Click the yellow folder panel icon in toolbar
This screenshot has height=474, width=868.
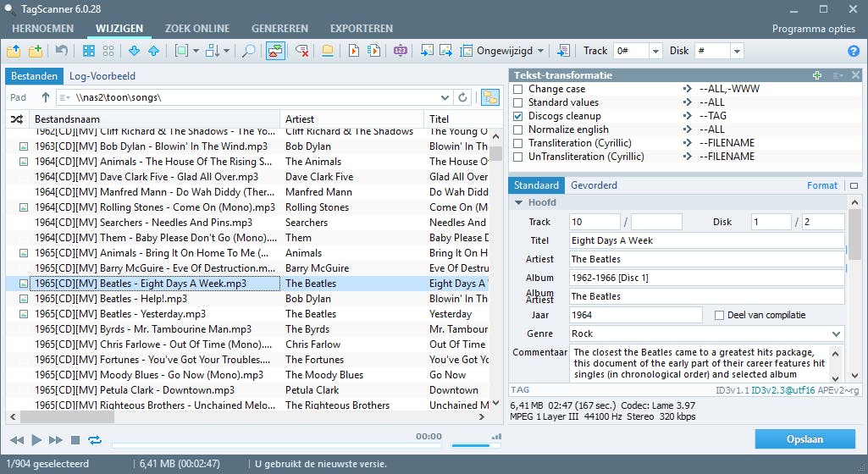click(328, 51)
